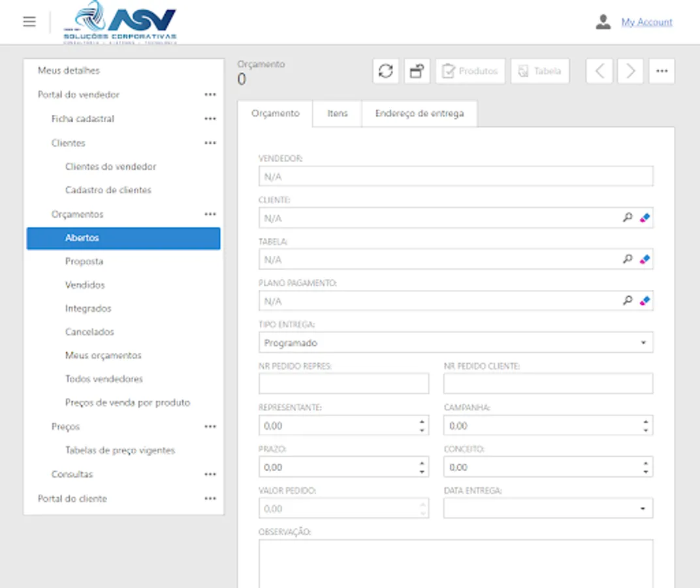Click the Vendedor input field
The width and height of the screenshot is (700, 588).
pyautogui.click(x=456, y=176)
